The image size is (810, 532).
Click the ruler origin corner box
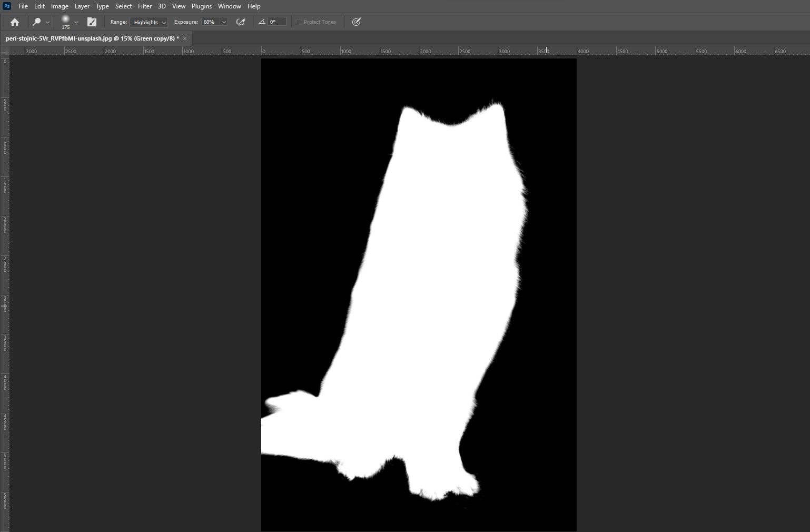pyautogui.click(x=5, y=51)
